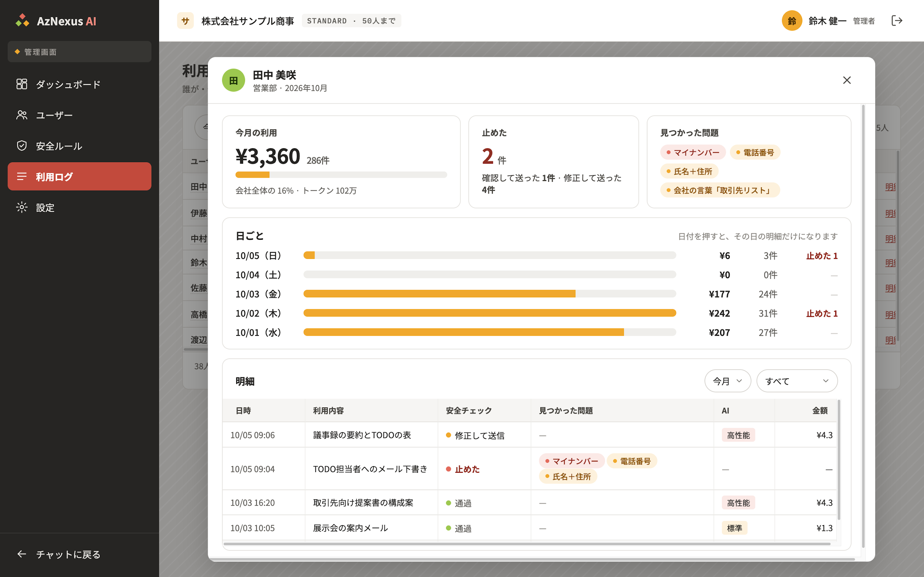This screenshot has width=924, height=577.
Task: Click the マイナンバー tag in 見つかった問題 card
Action: 693,152
